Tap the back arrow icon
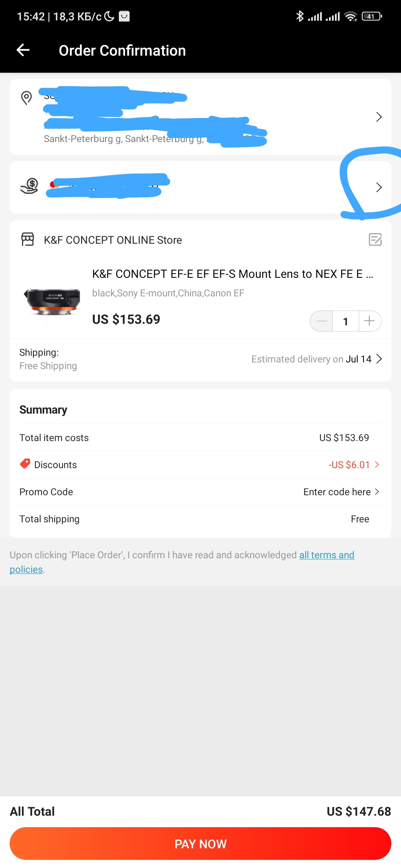 (x=23, y=50)
